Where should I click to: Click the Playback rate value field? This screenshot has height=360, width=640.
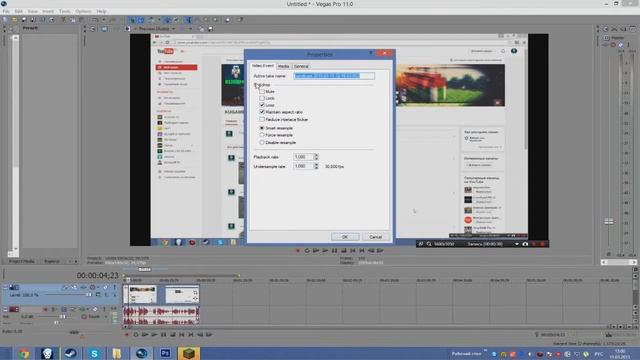pos(303,157)
